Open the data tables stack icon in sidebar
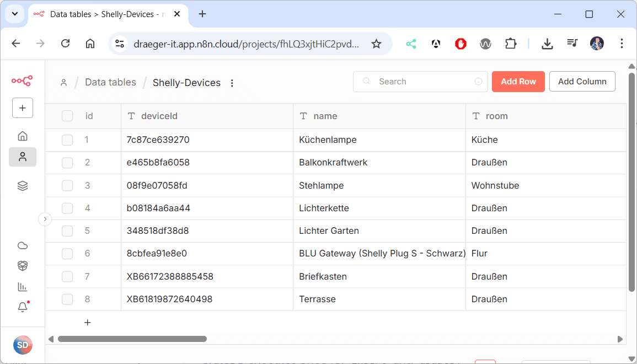Image resolution: width=637 pixels, height=364 pixels. [23, 186]
